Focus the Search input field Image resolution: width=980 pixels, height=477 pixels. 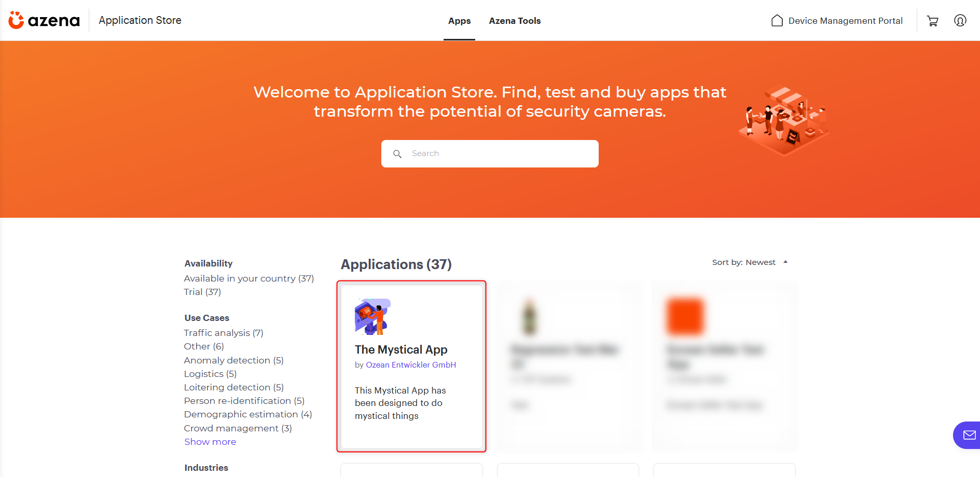tap(490, 153)
